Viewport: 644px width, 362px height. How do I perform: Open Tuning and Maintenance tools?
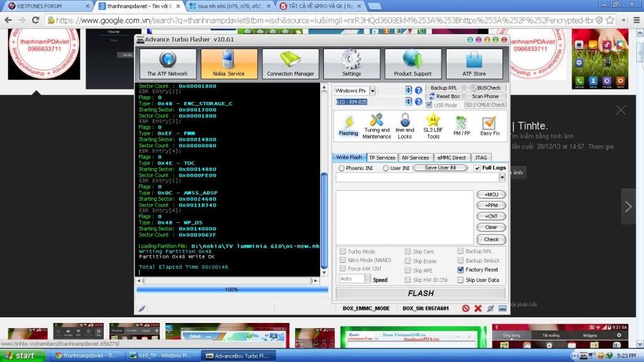pyautogui.click(x=377, y=126)
